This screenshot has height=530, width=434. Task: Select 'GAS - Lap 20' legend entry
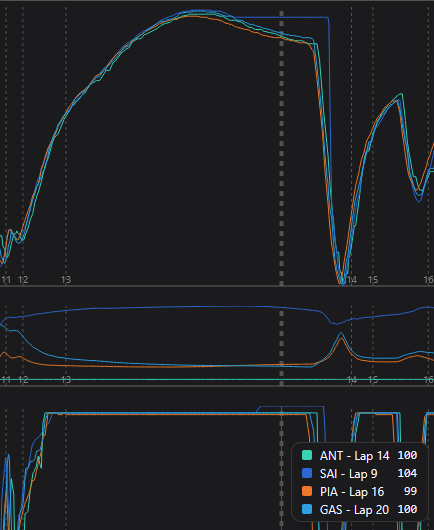(x=354, y=510)
